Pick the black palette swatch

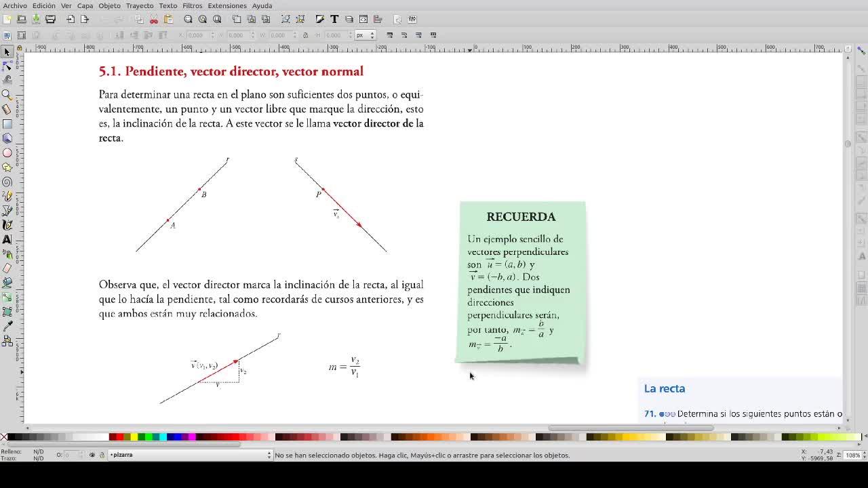12,437
